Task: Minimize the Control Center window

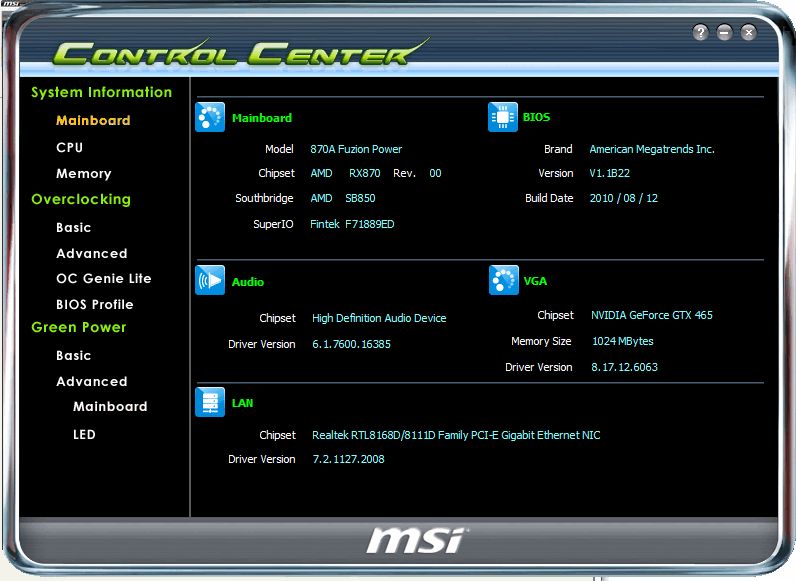Action: tap(724, 33)
